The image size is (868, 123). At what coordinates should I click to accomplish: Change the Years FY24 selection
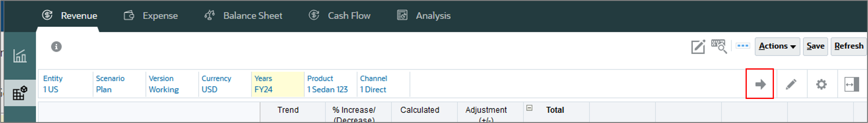click(x=264, y=90)
